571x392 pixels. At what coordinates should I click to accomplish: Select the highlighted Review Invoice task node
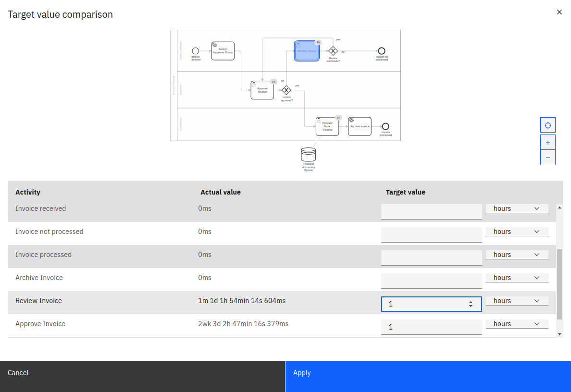(x=307, y=51)
